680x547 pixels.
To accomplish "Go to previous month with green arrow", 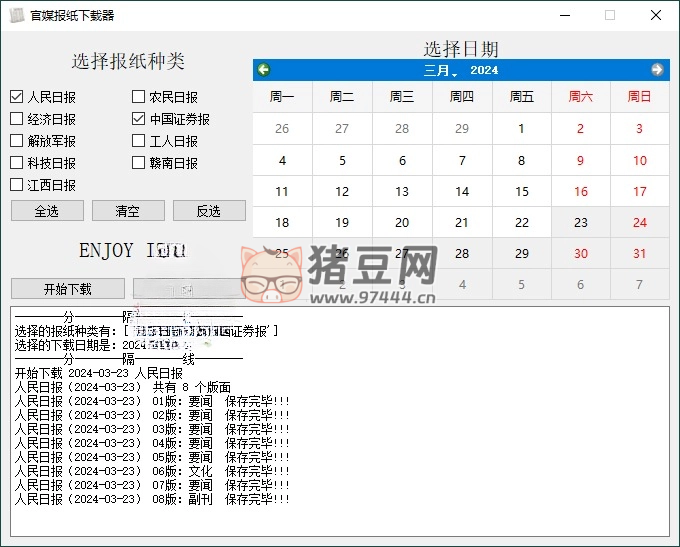I will 263,69.
